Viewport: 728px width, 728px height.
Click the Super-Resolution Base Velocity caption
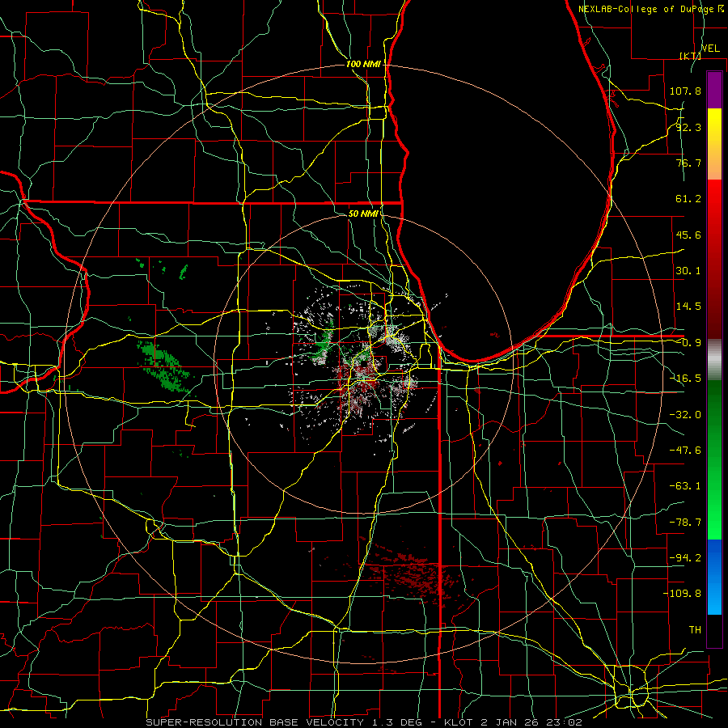(363, 722)
